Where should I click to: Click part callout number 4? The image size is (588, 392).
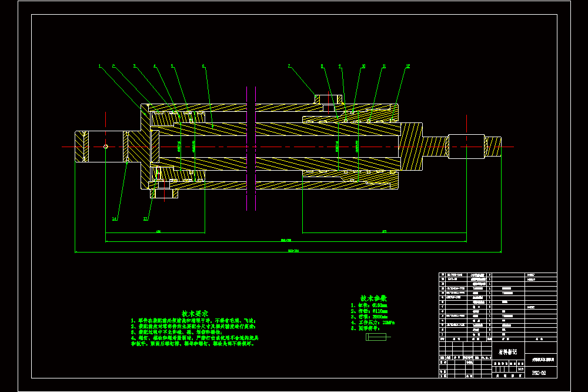155,66
